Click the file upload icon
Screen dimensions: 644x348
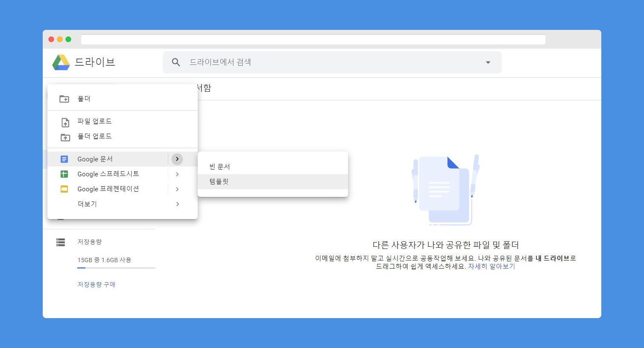coord(65,123)
